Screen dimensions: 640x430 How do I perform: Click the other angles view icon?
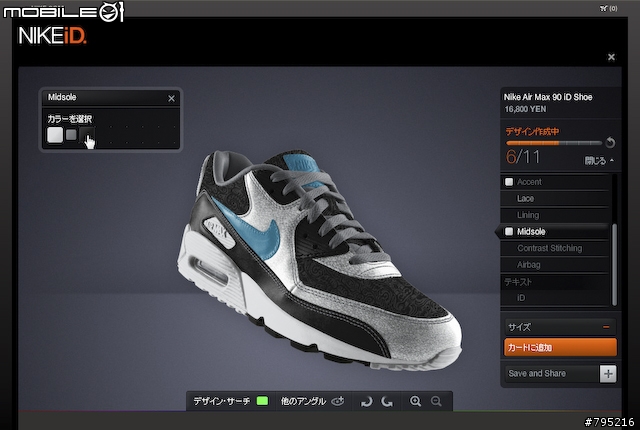tap(338, 401)
